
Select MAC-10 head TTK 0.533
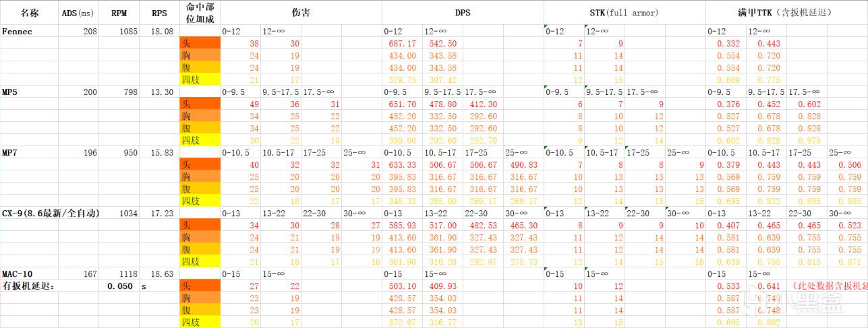[729, 286]
